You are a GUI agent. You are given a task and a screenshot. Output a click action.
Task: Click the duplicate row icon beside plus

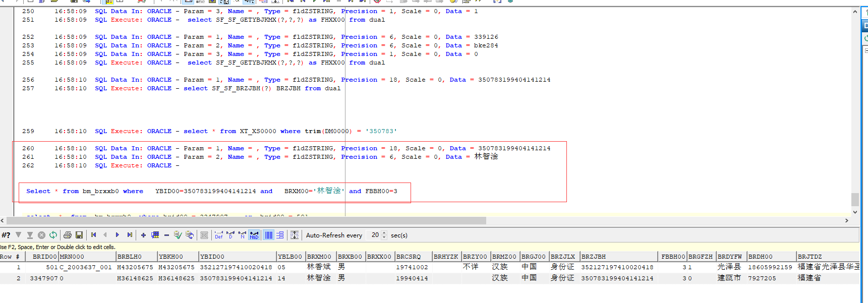(155, 235)
